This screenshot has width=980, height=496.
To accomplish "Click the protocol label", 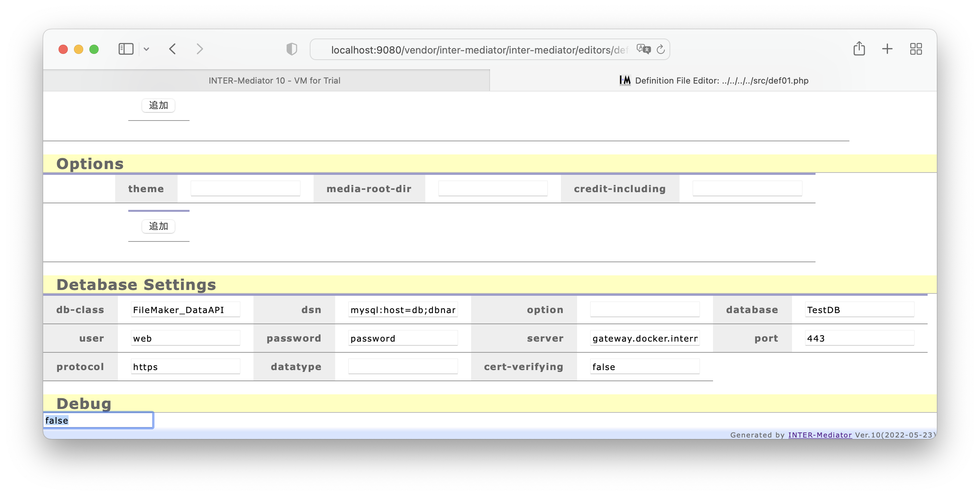I will (x=80, y=367).
